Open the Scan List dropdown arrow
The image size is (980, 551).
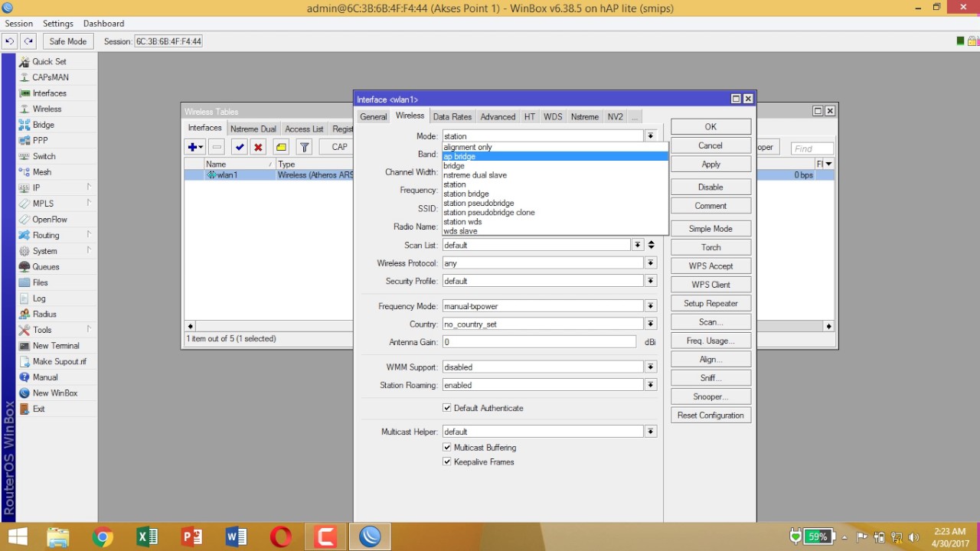coord(637,245)
